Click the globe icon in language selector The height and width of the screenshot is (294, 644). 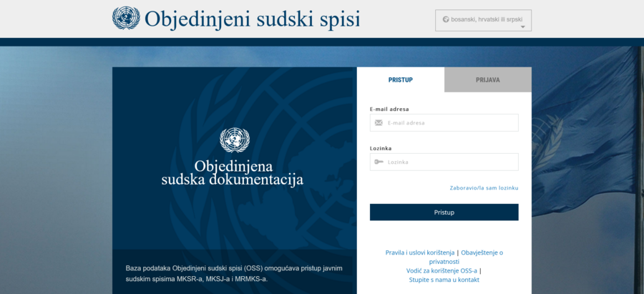click(x=446, y=19)
